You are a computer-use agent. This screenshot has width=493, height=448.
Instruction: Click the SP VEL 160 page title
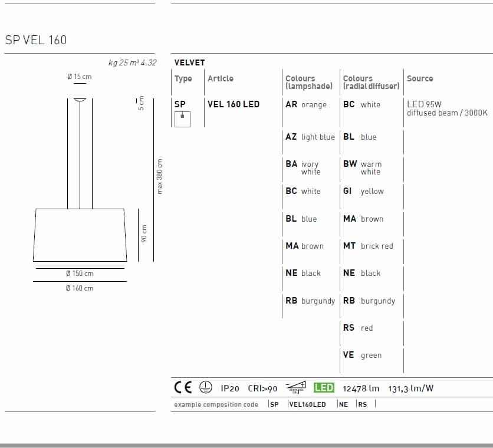36,40
